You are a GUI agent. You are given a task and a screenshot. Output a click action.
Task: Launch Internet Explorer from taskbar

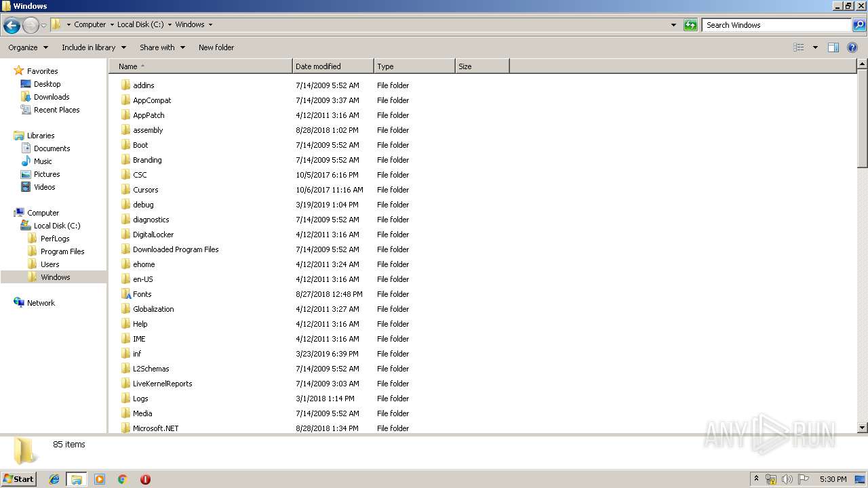(x=54, y=479)
